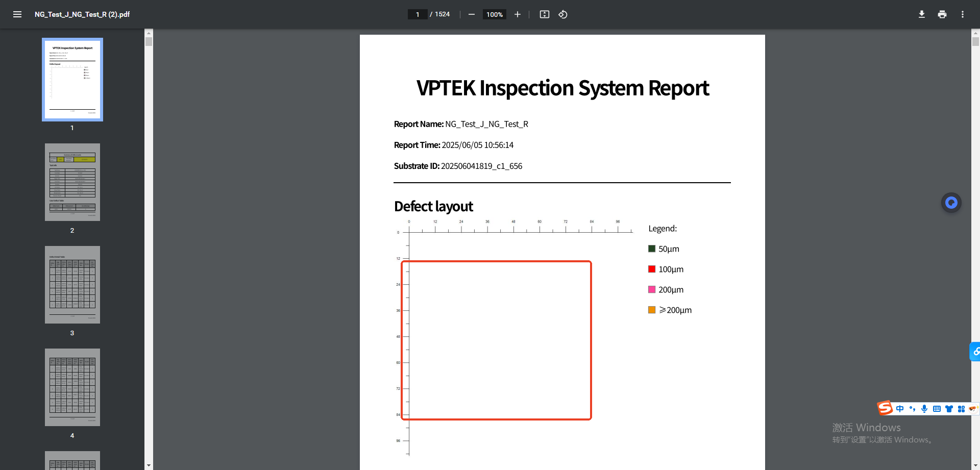Click the ≥200µm orange legend swatch
980x470 pixels.
point(652,310)
